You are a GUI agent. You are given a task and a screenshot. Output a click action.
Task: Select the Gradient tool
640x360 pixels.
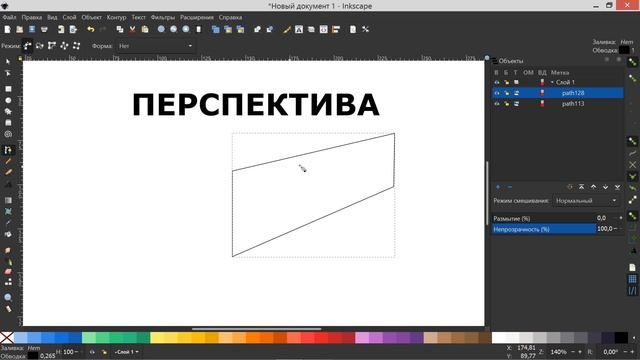pos(8,200)
